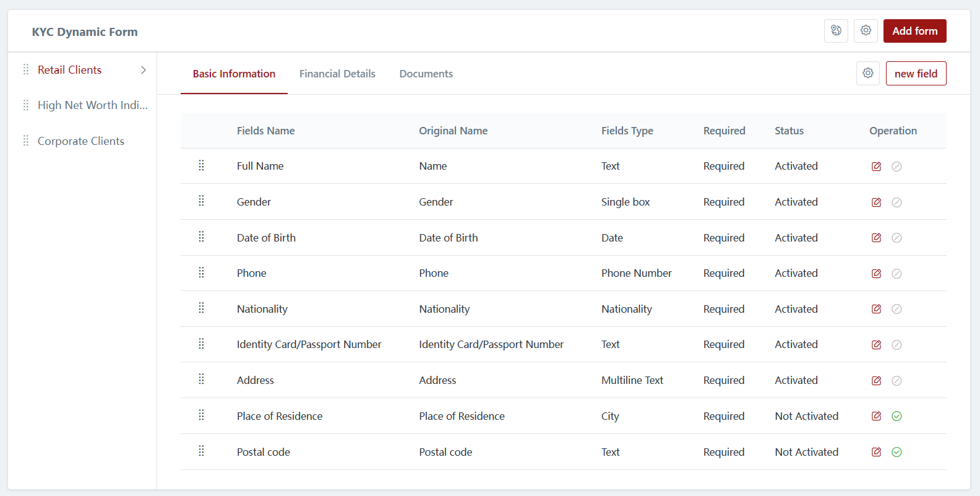Select High Net Worth Individuals form
The image size is (980, 496).
(92, 105)
